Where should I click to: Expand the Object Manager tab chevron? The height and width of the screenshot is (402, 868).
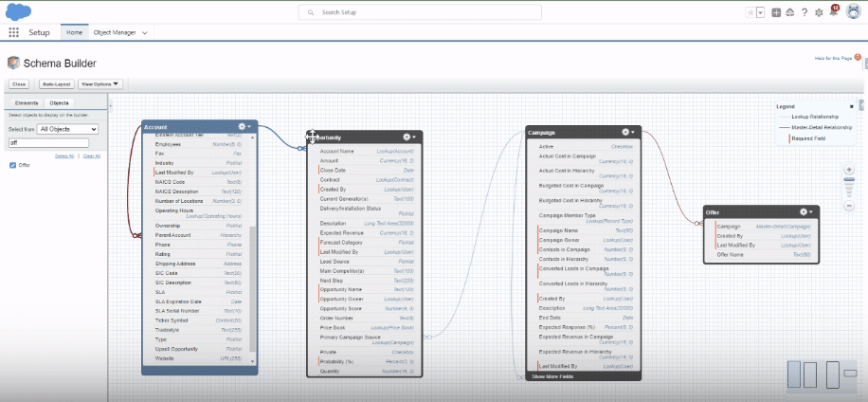[x=144, y=32]
